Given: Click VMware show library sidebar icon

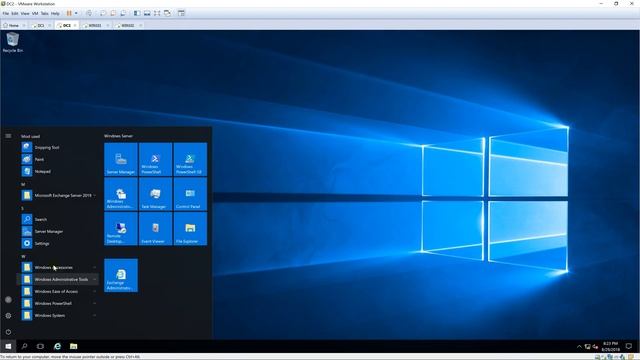Looking at the screenshot, I should point(137,13).
